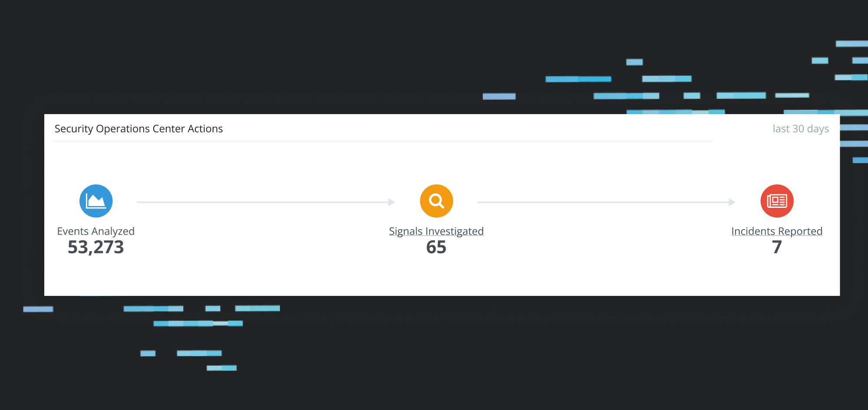Open the 'last 30 days' time range selector
The height and width of the screenshot is (410, 868).
coord(801,128)
